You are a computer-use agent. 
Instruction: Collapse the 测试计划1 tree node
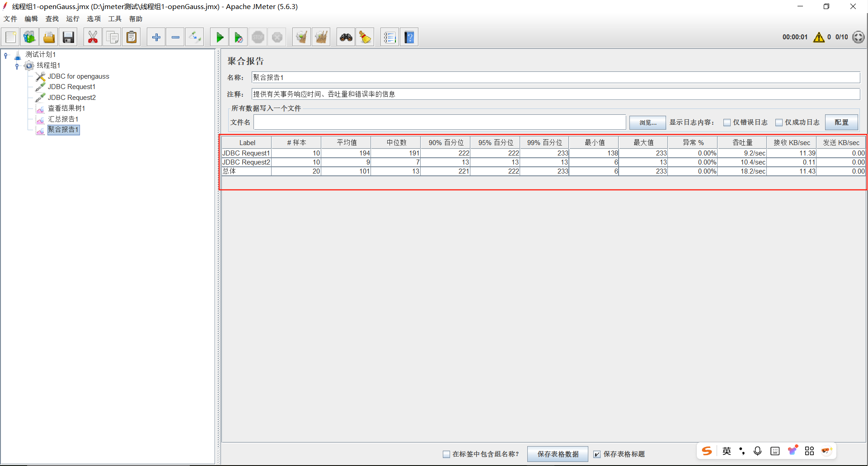pos(6,55)
